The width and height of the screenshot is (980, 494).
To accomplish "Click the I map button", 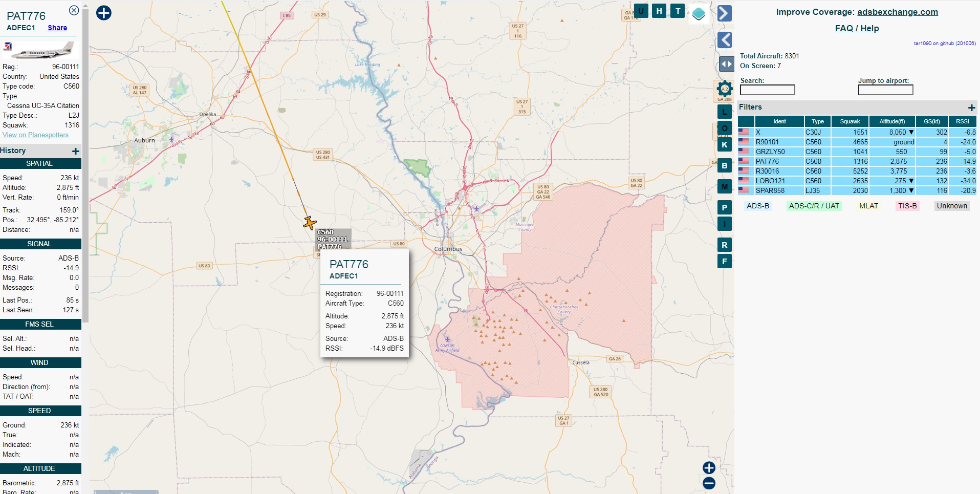I will [x=724, y=224].
